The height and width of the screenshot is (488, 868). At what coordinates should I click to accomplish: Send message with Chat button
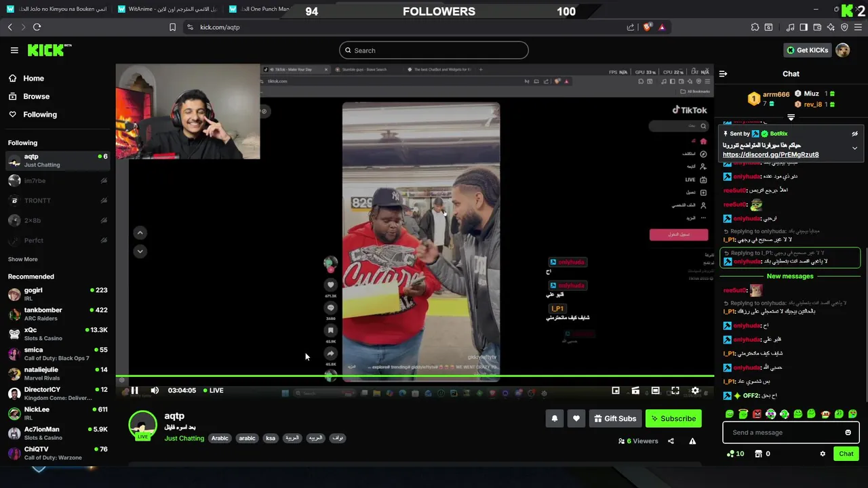[846, 454]
